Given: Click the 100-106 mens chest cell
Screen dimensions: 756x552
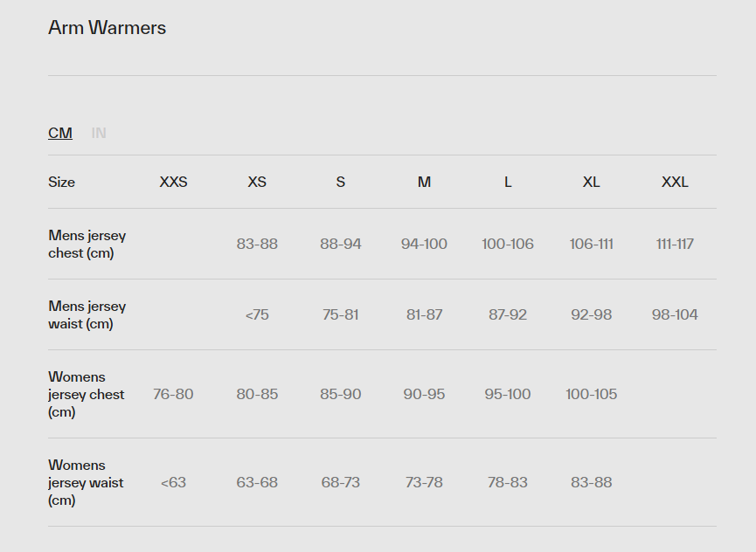Looking at the screenshot, I should (508, 244).
